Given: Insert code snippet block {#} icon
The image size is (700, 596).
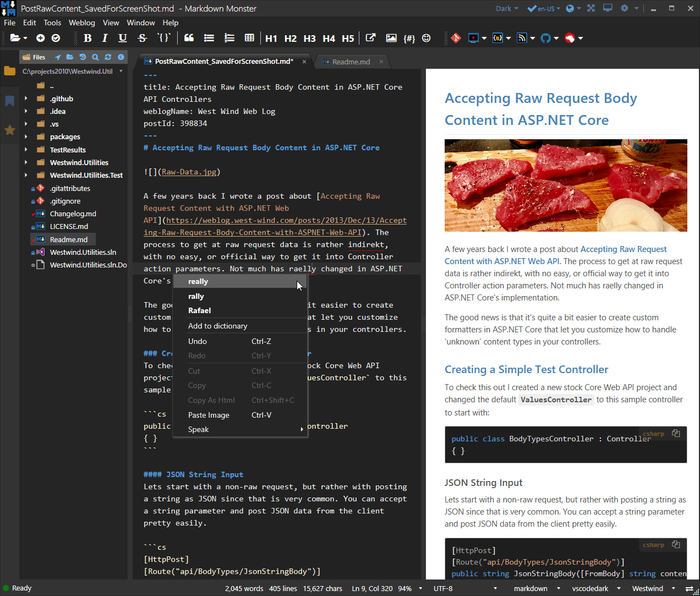Looking at the screenshot, I should pyautogui.click(x=409, y=39).
